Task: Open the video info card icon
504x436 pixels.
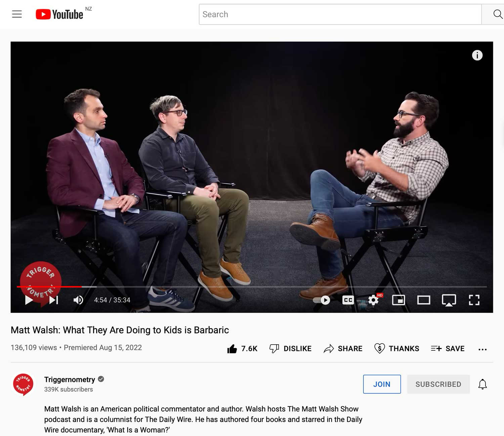Action: tap(477, 55)
